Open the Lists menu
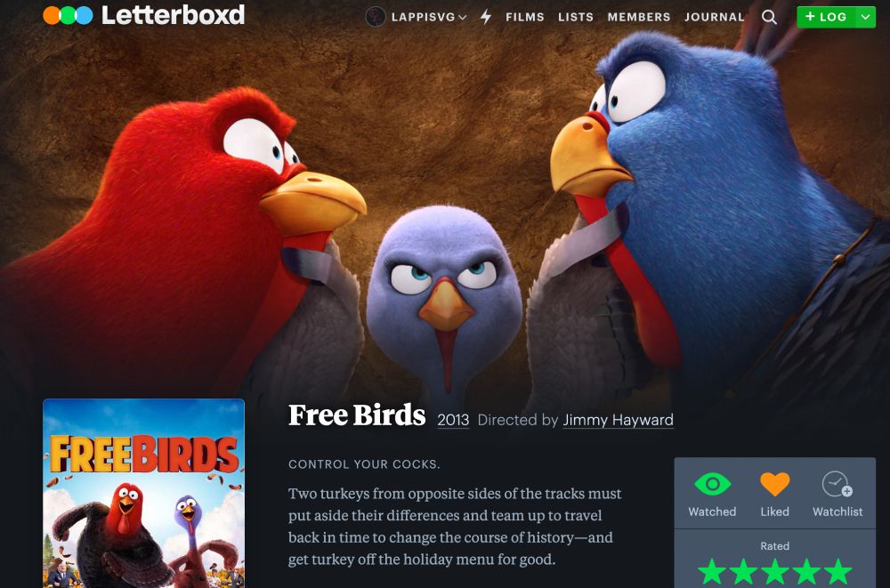The image size is (890, 588). 576,17
